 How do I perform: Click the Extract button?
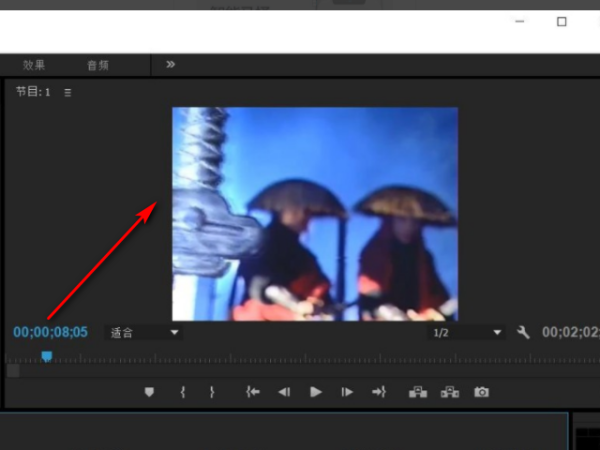tap(450, 392)
